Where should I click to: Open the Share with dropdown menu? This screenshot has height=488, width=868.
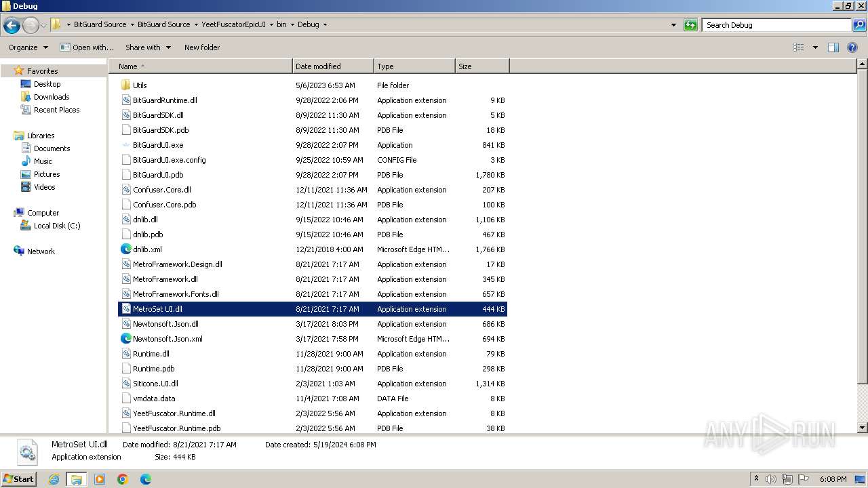pos(148,47)
